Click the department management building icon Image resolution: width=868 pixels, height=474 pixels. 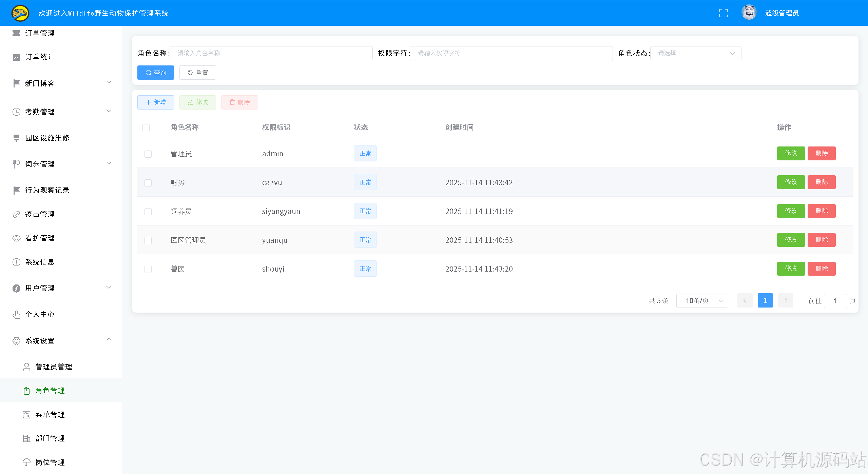pos(26,438)
